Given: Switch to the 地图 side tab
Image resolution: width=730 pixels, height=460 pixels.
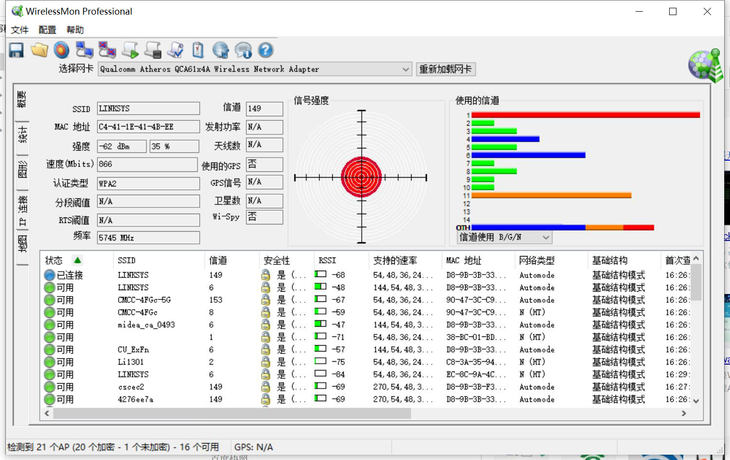Looking at the screenshot, I should click(22, 244).
